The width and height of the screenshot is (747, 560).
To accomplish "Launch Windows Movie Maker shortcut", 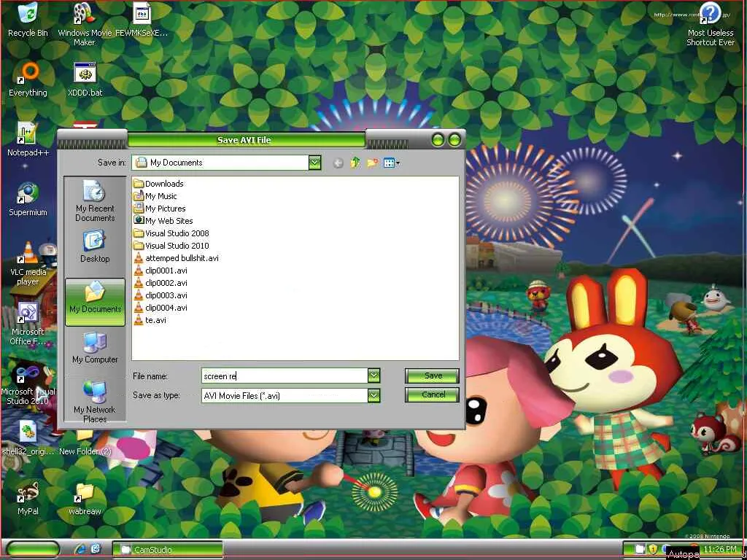I will (x=85, y=24).
